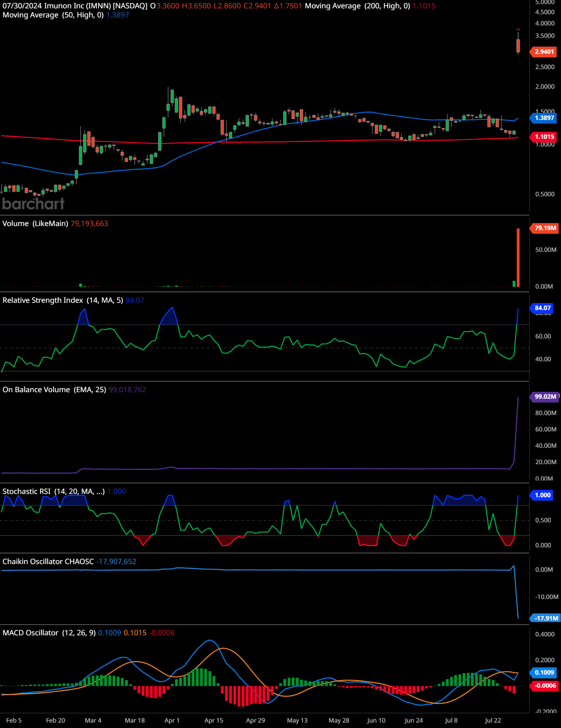Viewport: 561px width, 728px height.
Task: Click the 1.1015 red moving average tag
Action: pyautogui.click(x=544, y=137)
